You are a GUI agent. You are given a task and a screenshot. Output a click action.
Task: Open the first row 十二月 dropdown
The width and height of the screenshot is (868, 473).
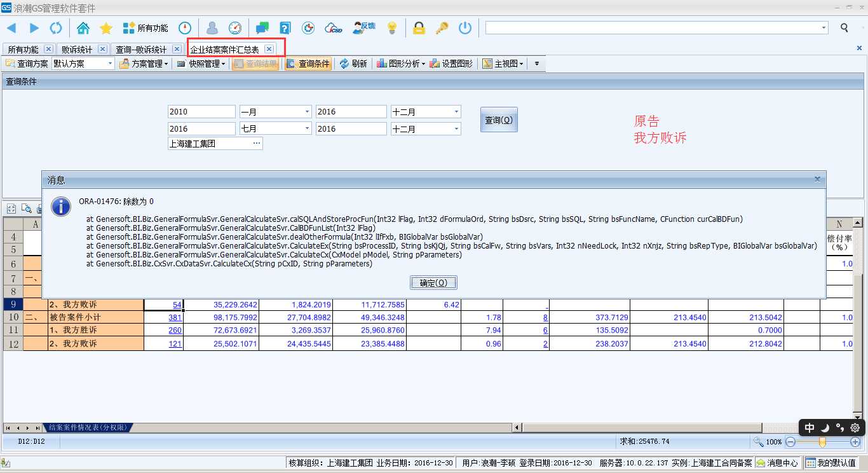point(456,111)
